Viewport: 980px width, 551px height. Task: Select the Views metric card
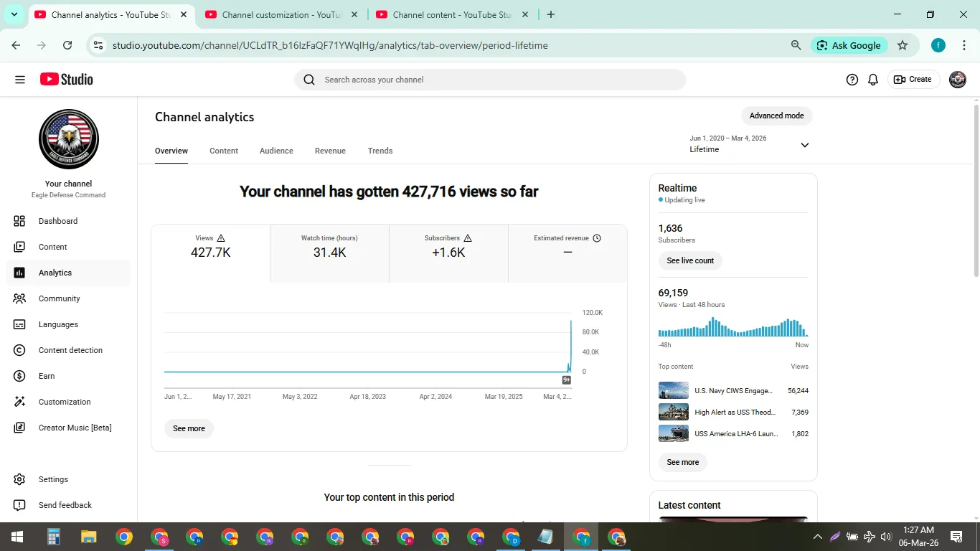(210, 253)
